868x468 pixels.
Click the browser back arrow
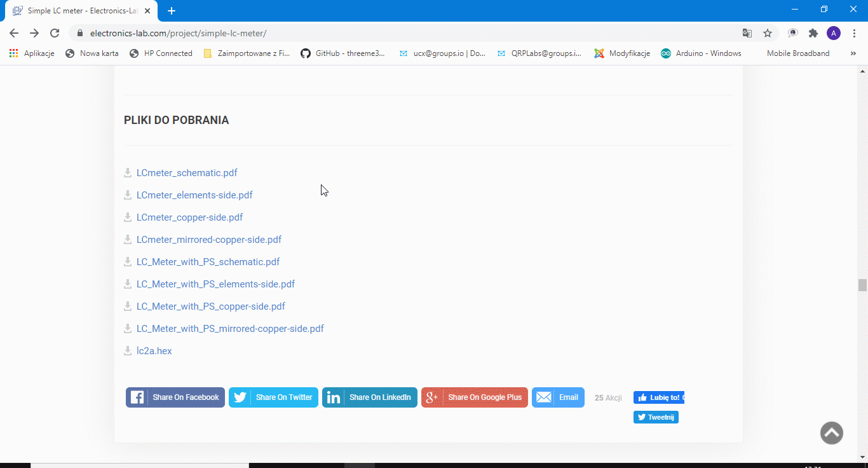[x=14, y=33]
